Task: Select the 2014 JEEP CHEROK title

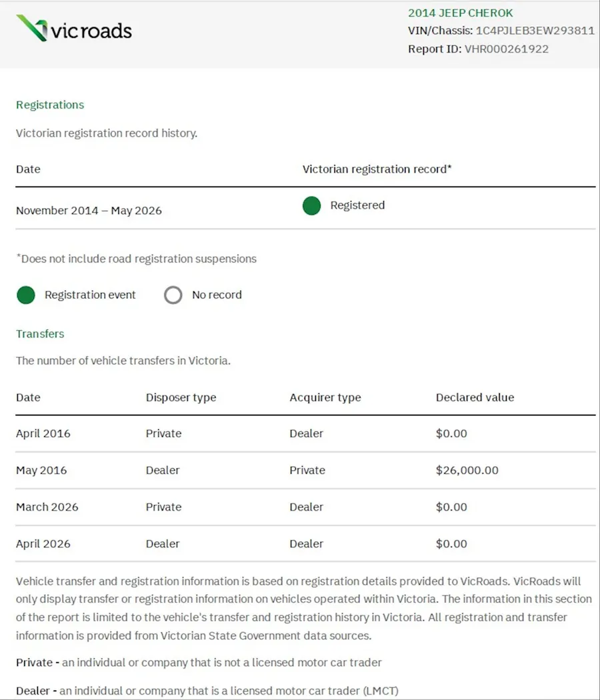Action: click(460, 13)
